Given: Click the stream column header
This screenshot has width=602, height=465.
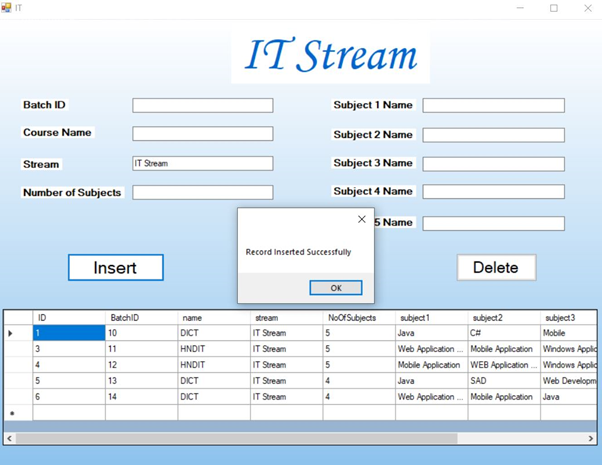Looking at the screenshot, I should tap(286, 318).
